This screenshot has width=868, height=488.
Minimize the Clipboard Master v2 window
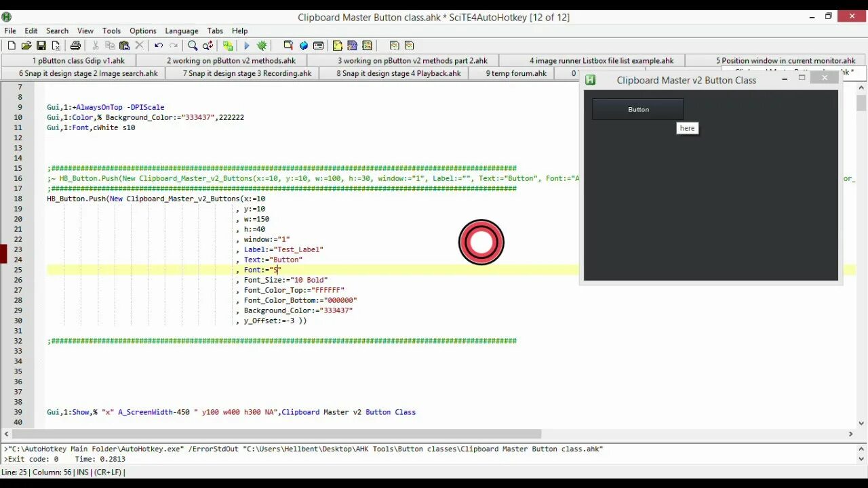[x=785, y=79]
